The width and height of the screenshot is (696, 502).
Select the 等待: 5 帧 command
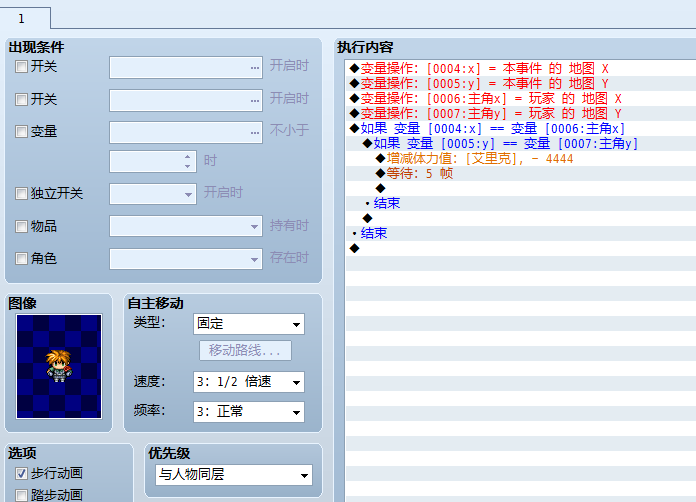(520, 174)
